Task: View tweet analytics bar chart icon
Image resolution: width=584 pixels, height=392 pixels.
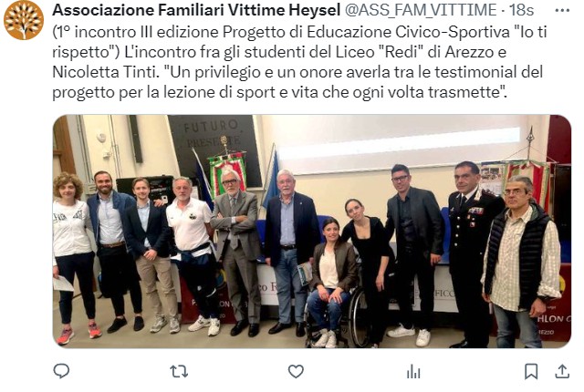Action: 413,371
